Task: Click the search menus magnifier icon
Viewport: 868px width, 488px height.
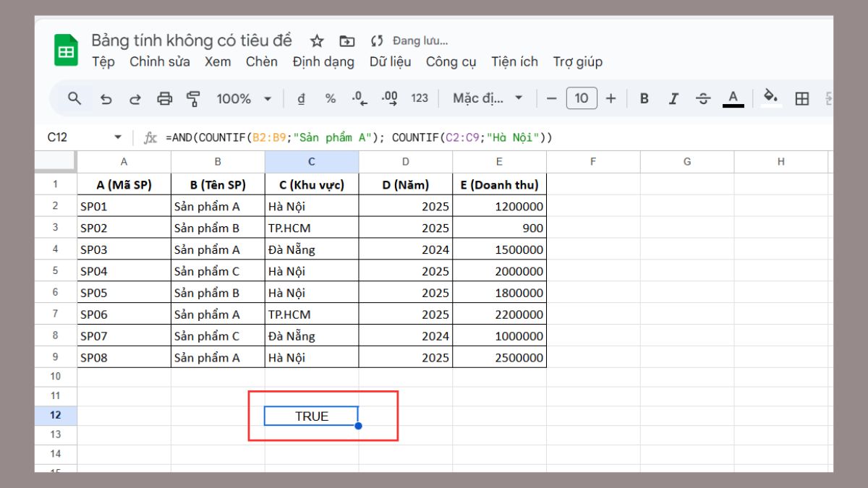Action: (74, 98)
